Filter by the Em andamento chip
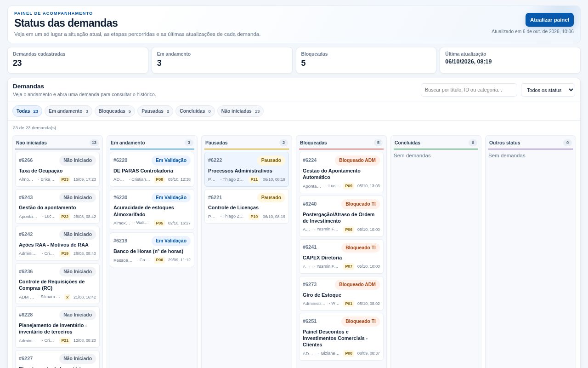Viewport: 588px width, 368px height. 68,111
